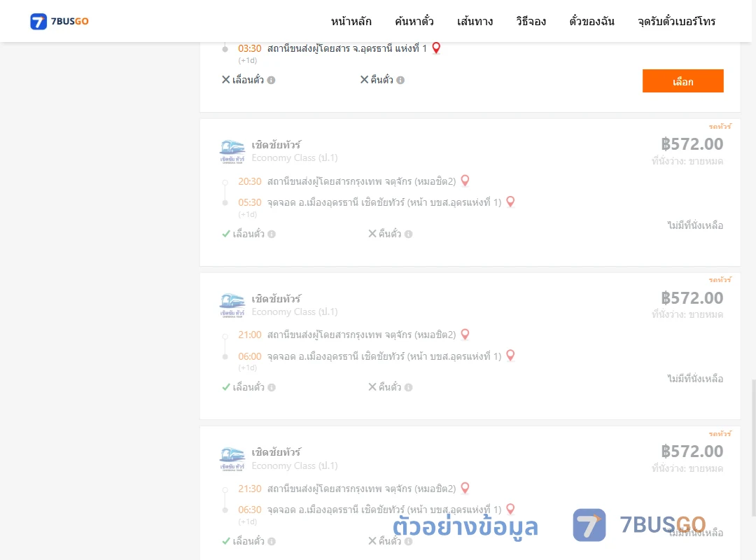
Task: Open map pin for 05:30 arrival stop
Action: [510, 202]
